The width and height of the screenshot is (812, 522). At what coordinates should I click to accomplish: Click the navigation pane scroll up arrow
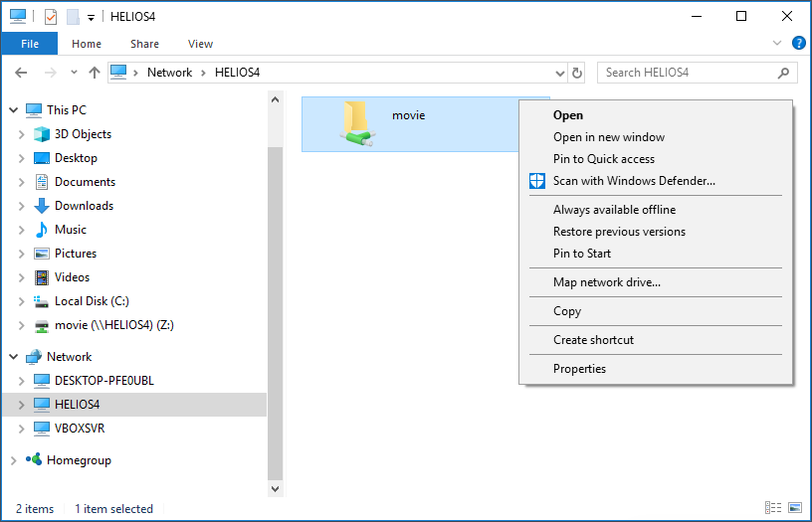pos(275,99)
